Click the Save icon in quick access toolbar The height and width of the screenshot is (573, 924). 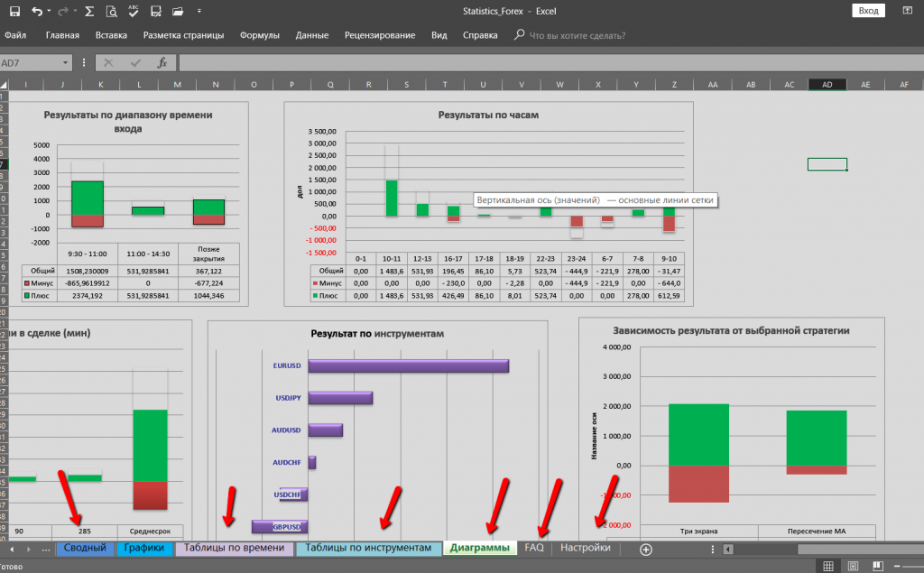point(14,12)
